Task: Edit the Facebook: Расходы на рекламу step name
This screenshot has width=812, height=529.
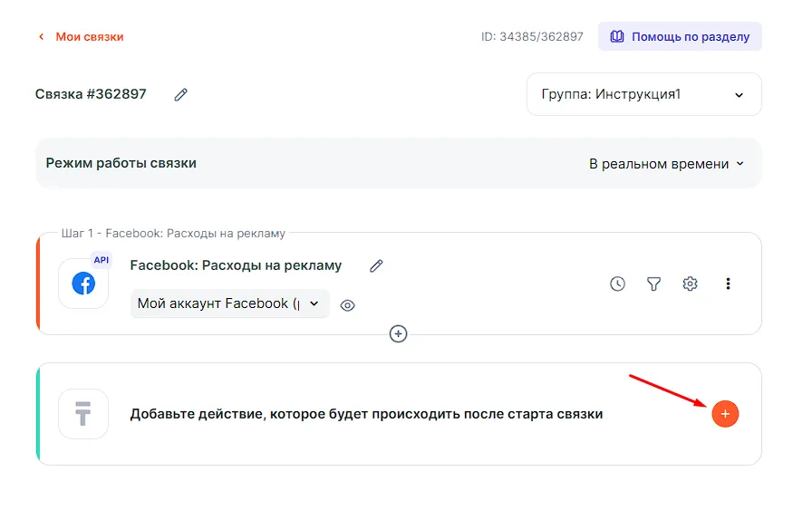Action: pos(376,265)
